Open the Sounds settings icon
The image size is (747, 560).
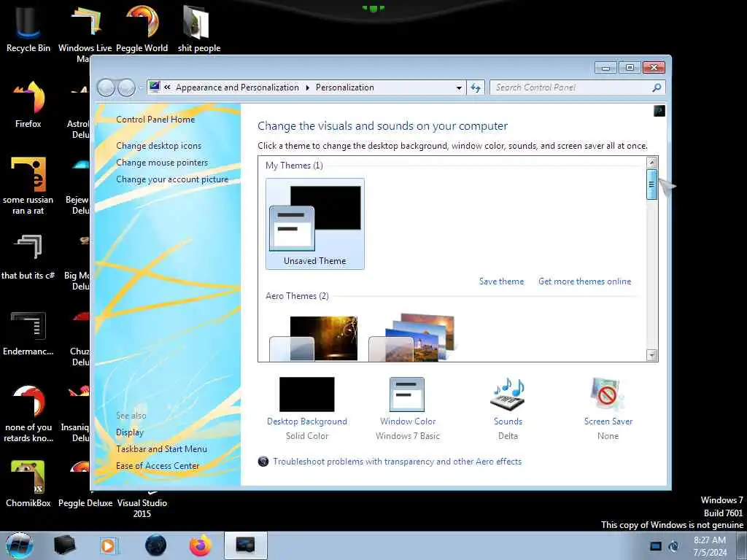(508, 394)
